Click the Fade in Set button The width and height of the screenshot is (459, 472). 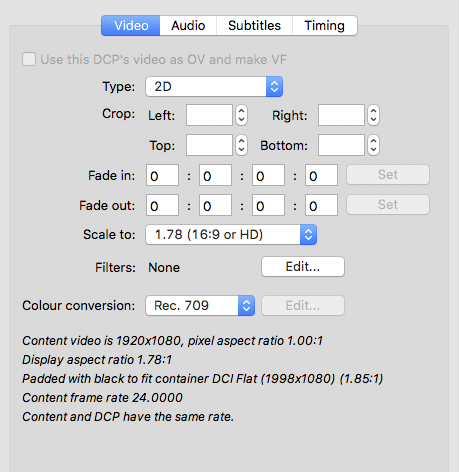[388, 174]
